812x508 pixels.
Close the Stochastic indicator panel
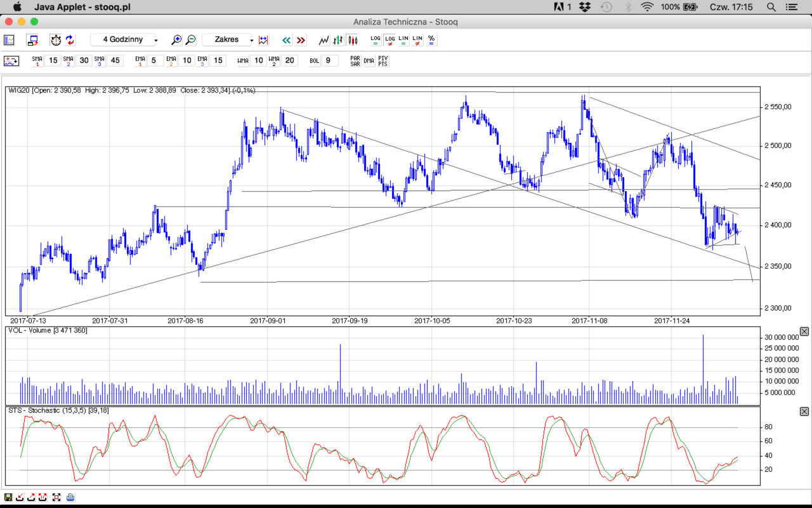pos(804,411)
